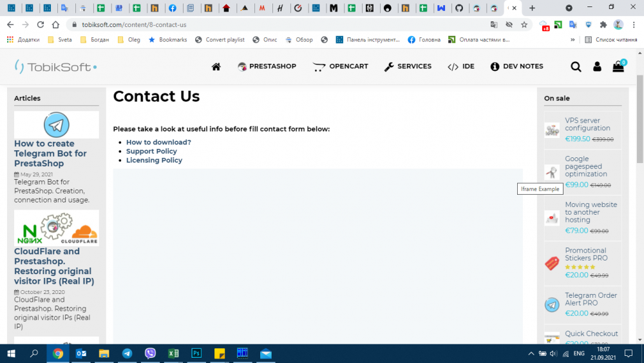The height and width of the screenshot is (363, 644).
Task: Open File Explorer from the taskbar
Action: pos(104,353)
